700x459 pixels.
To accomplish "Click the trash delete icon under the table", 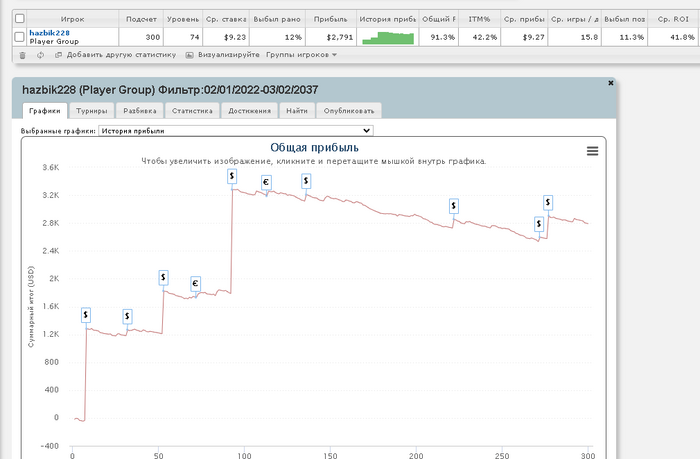I will (x=23, y=55).
